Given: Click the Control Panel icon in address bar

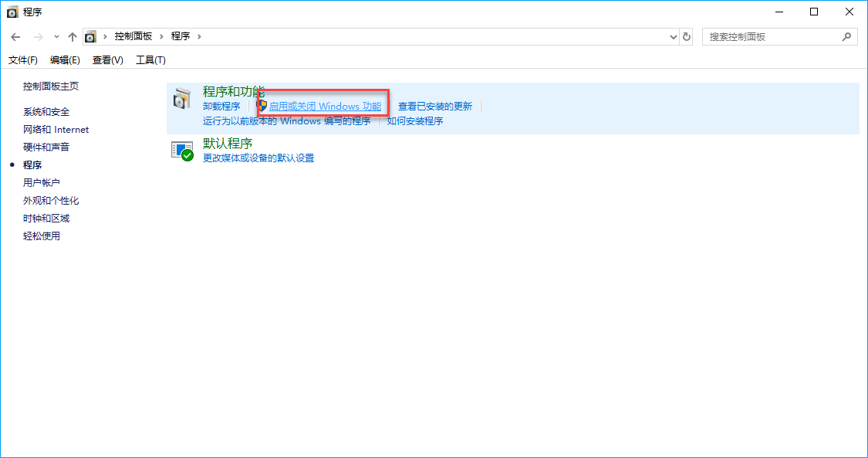Looking at the screenshot, I should [x=91, y=36].
